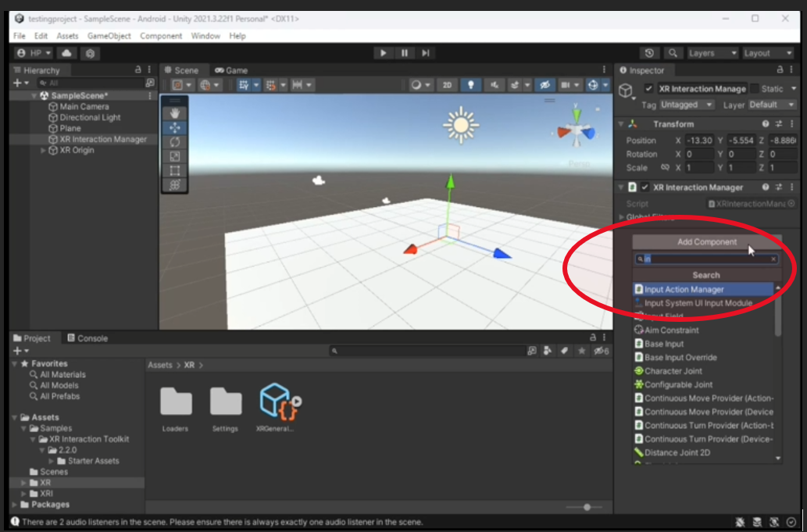807x532 pixels.
Task: Expand the Packages folder in Project
Action: [15, 504]
